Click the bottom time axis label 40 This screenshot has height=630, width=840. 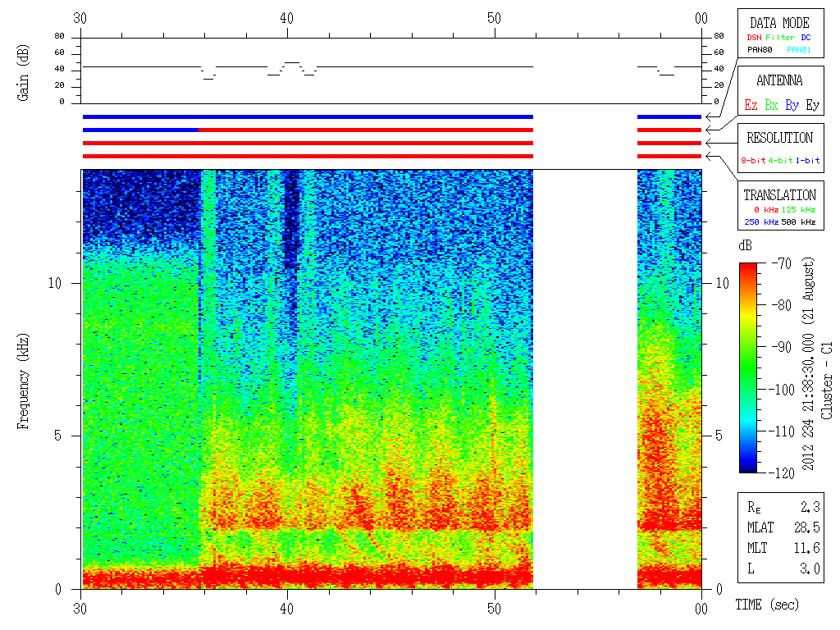pos(286,609)
